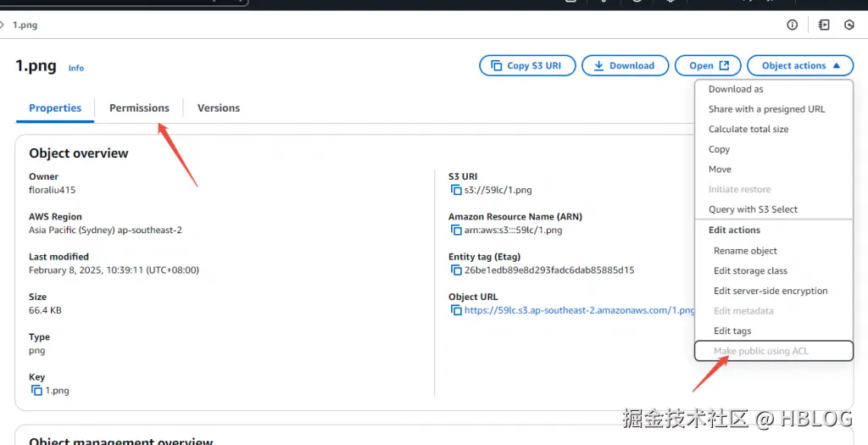
Task: Click Copy S3 URI button
Action: tap(527, 65)
